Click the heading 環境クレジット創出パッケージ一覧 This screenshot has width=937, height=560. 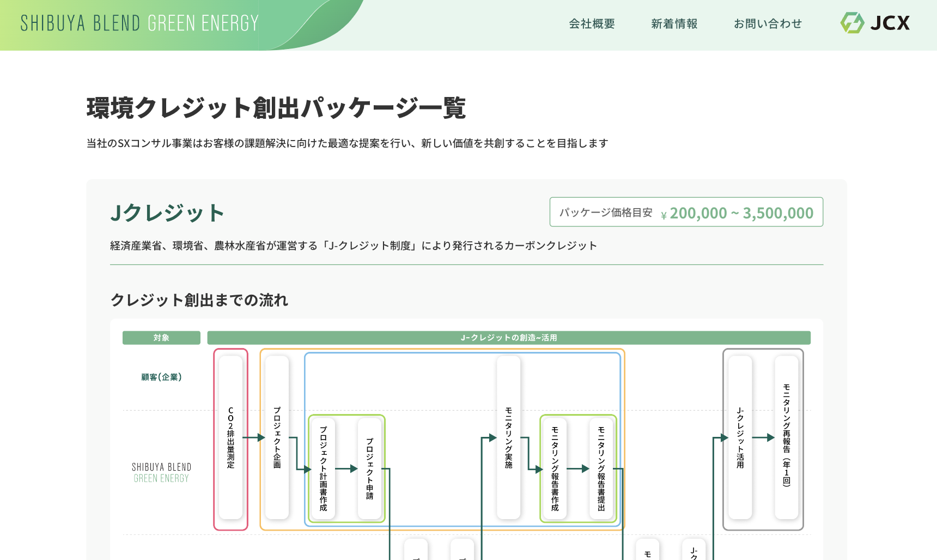(276, 107)
